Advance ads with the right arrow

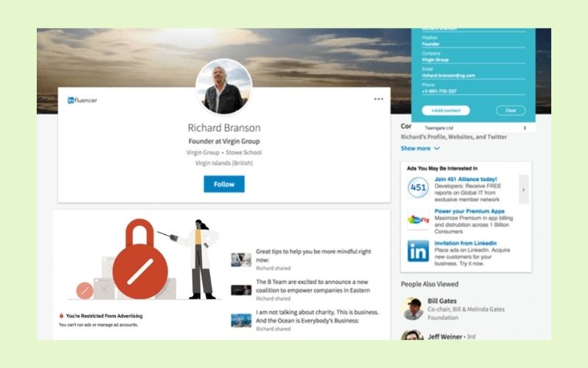click(523, 189)
